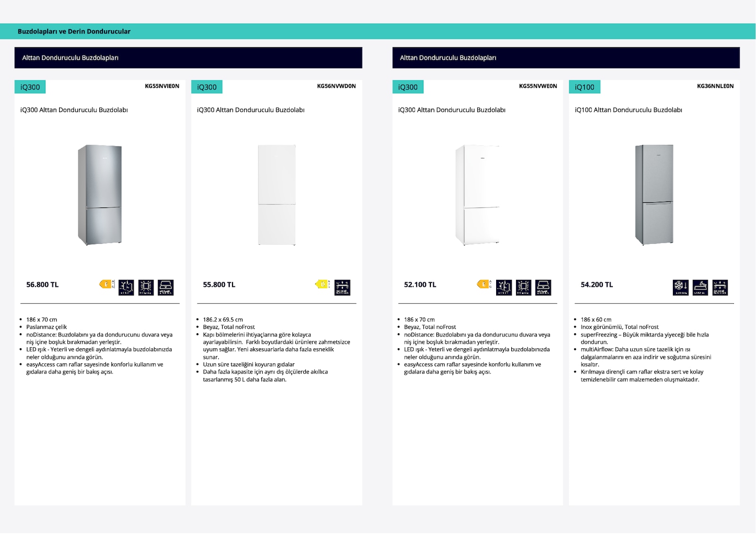Image resolution: width=756 pixels, height=534 pixels.
Task: Click product title 'iQ300 Alttan Donduruculu Buzdolabı' for KG55NVWE0N
Action: click(x=452, y=110)
